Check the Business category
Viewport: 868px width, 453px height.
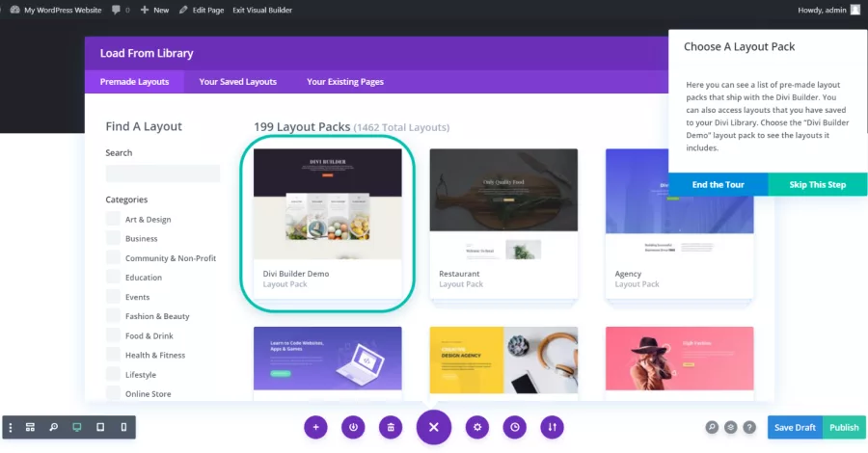click(113, 238)
